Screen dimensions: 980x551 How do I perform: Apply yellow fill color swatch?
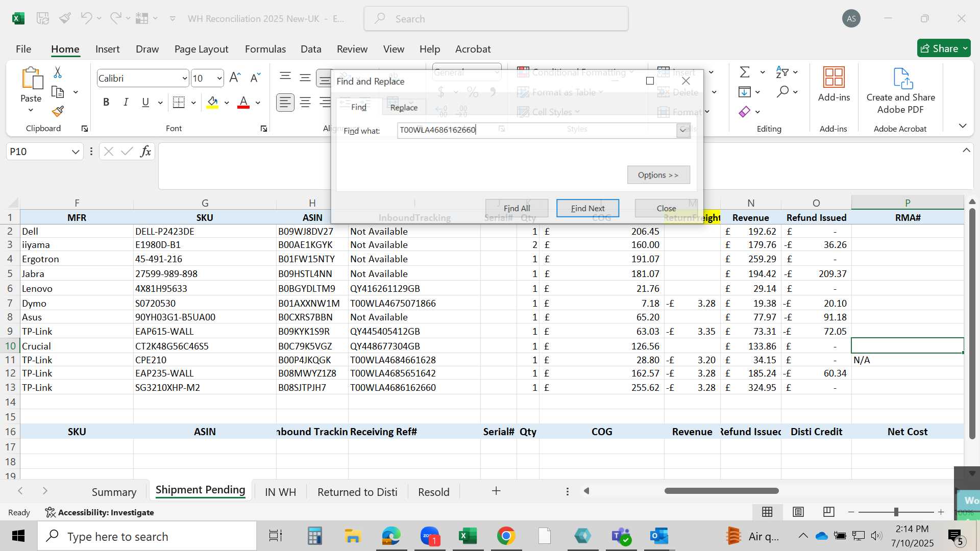(212, 103)
